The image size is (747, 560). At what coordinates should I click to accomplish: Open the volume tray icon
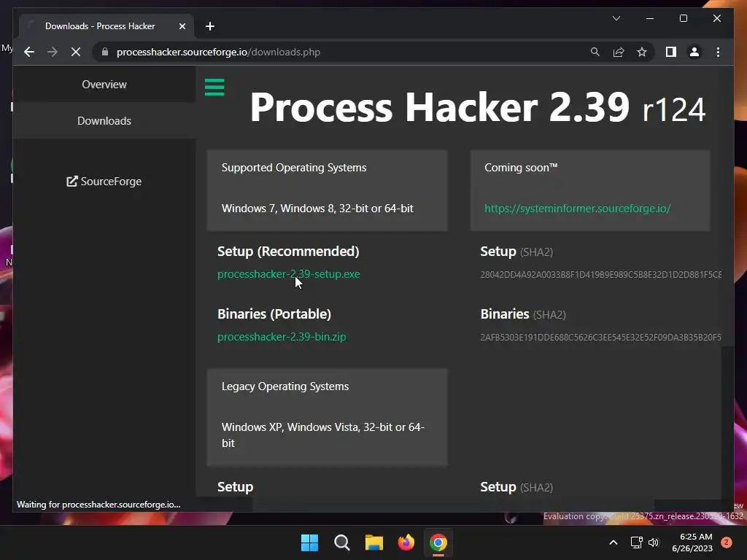click(x=654, y=542)
